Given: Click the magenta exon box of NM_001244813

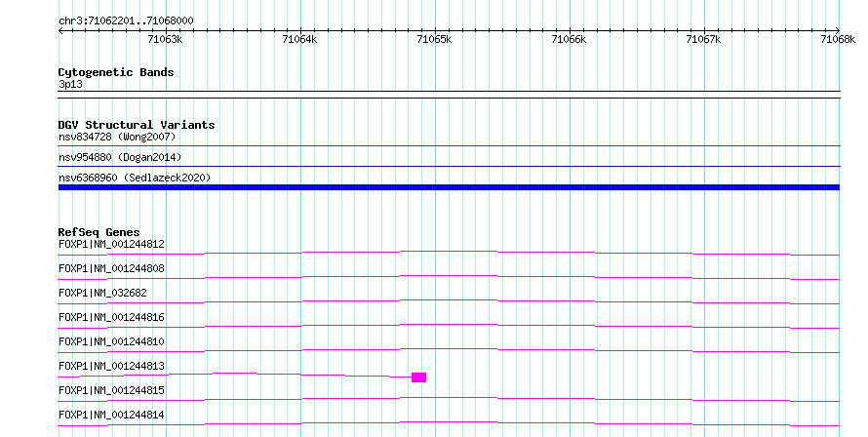Looking at the screenshot, I should 419,377.
